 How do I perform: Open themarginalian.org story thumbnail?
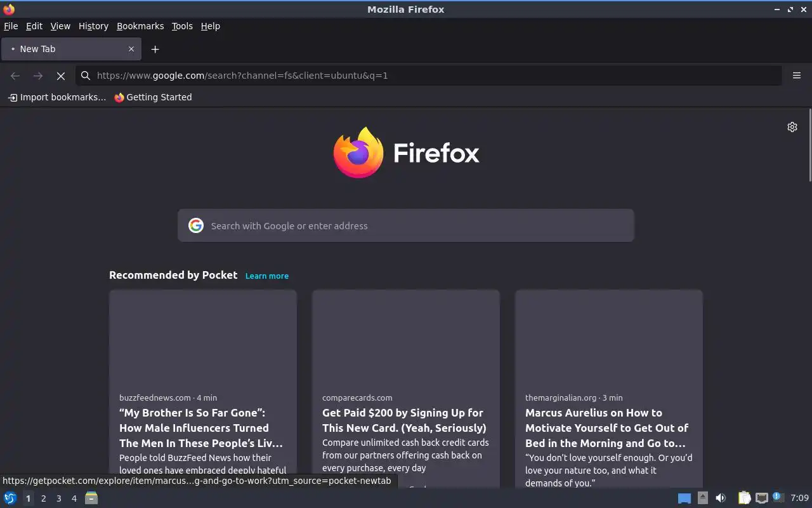[609, 337]
